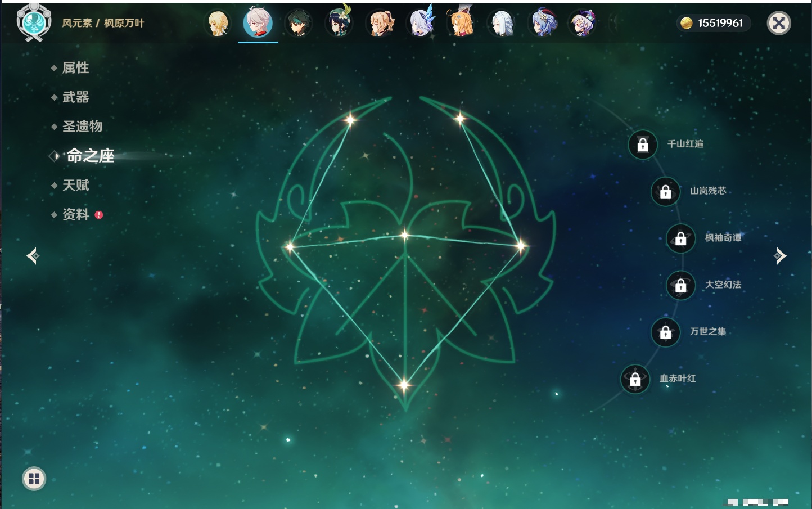
Task: Go to next character with right arrow
Action: coord(780,256)
